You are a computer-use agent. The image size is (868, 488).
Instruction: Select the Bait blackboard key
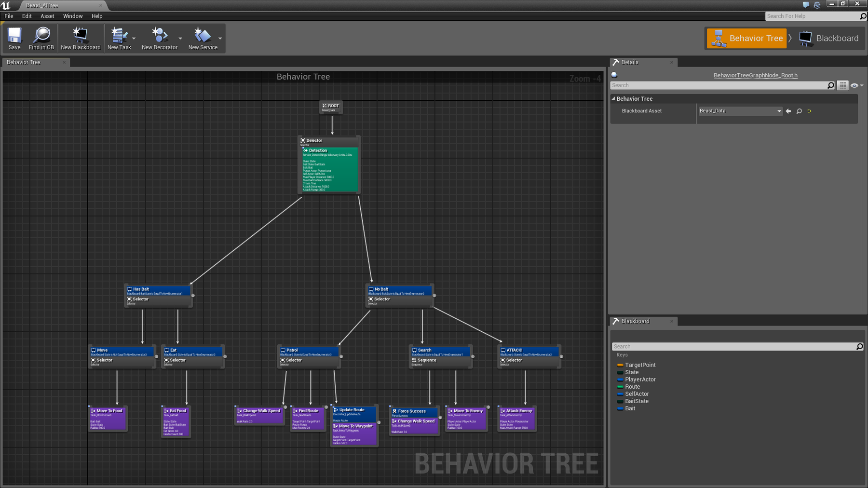[x=630, y=408]
